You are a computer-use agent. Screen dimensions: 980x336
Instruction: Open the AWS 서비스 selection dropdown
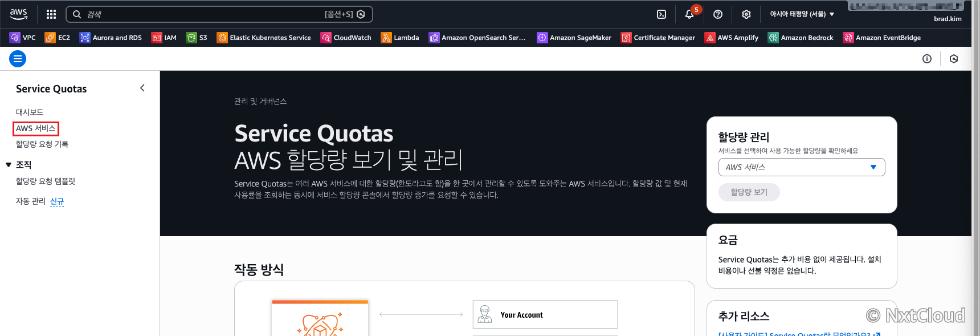click(802, 167)
